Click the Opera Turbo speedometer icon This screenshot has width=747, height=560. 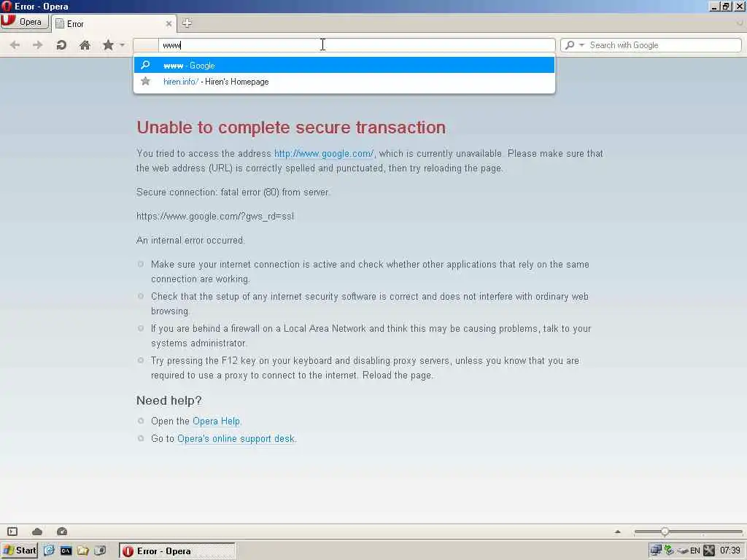pyautogui.click(x=62, y=532)
